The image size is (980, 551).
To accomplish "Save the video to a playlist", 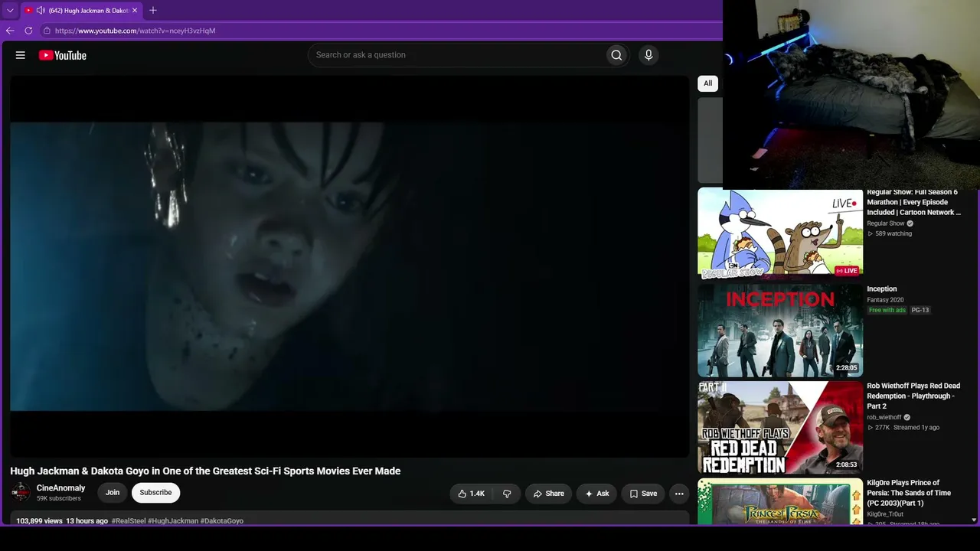I will [643, 494].
